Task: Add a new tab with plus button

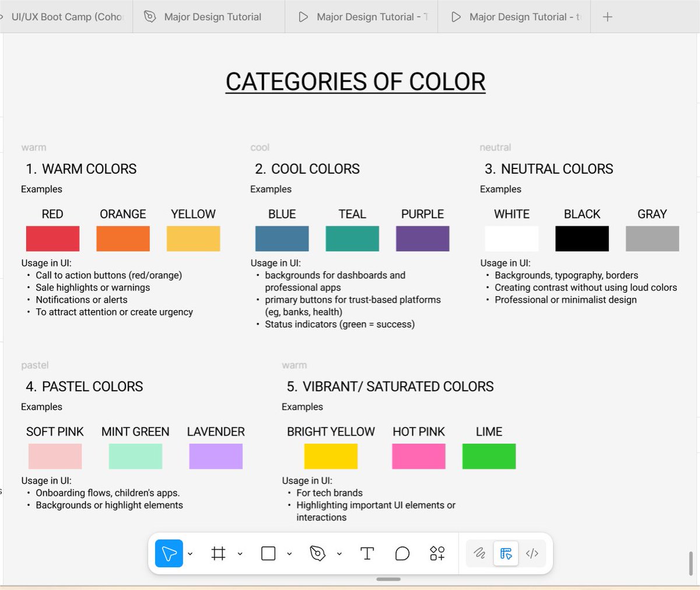Action: tap(607, 17)
